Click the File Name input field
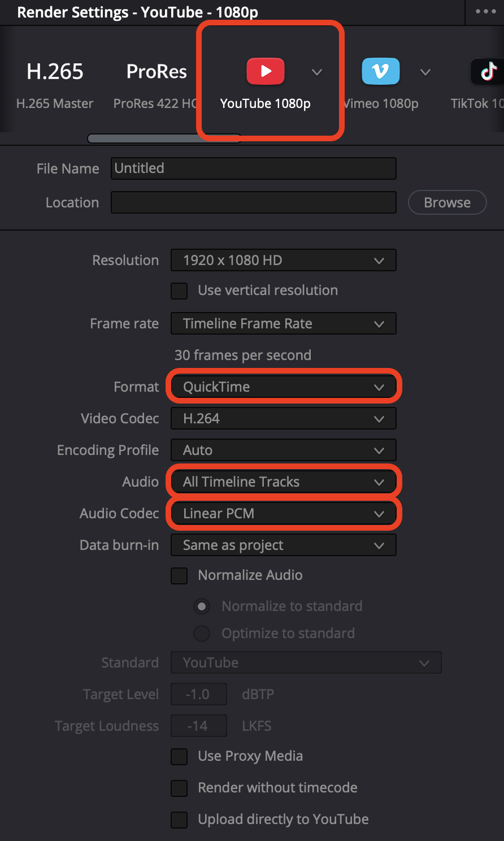 click(x=253, y=168)
